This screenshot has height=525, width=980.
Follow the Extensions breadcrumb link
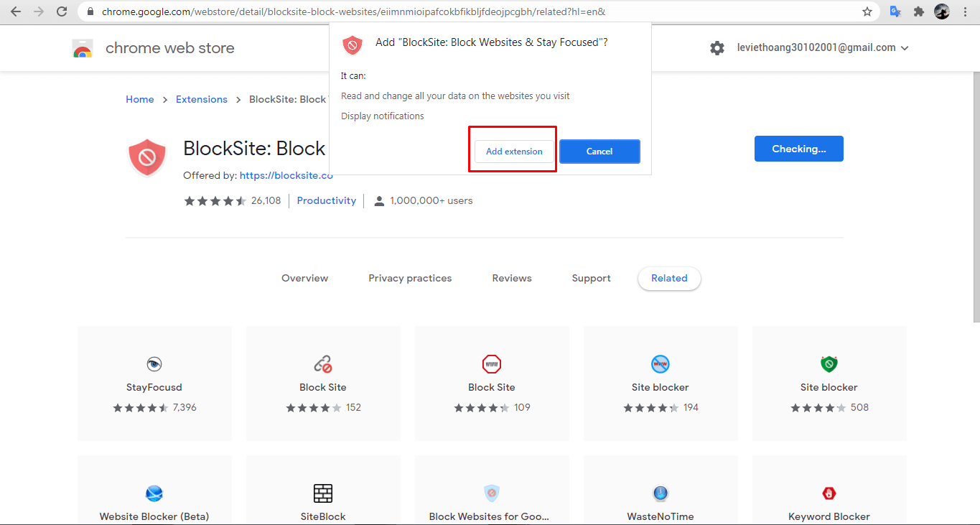(x=202, y=100)
